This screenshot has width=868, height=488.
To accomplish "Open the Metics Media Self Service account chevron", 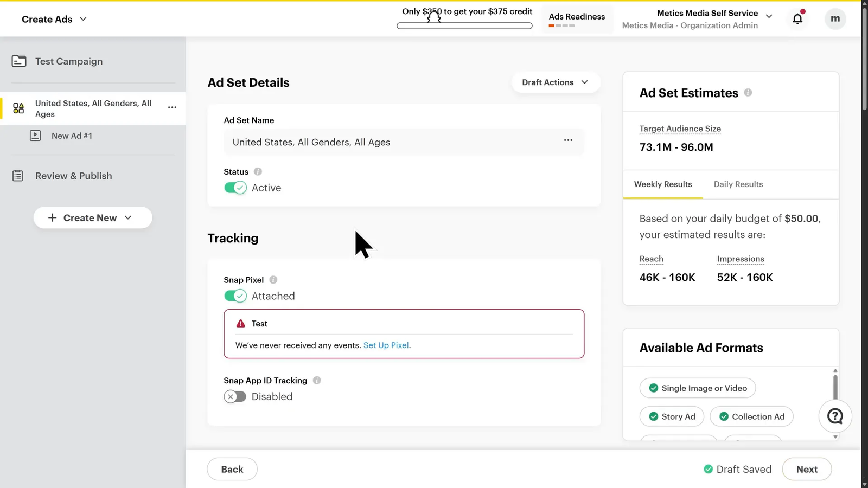I will coord(769,16).
